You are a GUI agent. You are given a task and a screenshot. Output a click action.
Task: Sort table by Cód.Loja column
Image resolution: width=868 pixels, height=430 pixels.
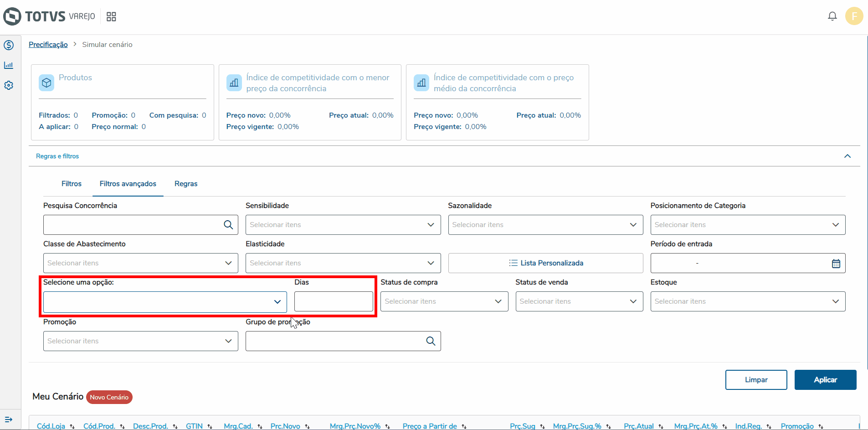[x=51, y=426]
